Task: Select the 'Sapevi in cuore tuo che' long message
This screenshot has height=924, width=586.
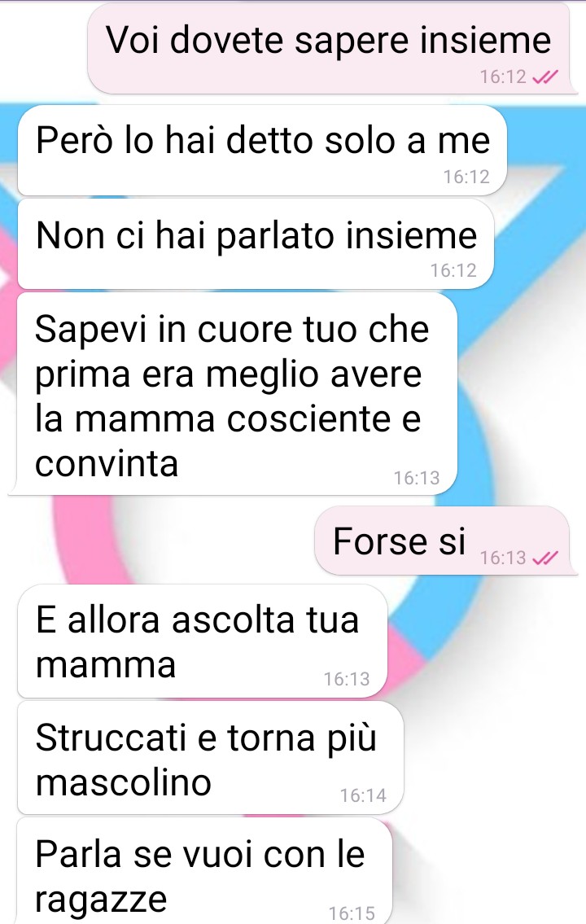Action: 233,394
